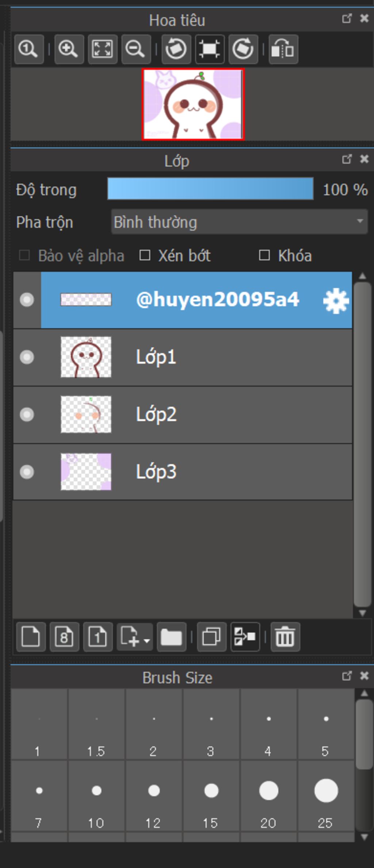Click the zoom out magnifier icon

[136, 49]
